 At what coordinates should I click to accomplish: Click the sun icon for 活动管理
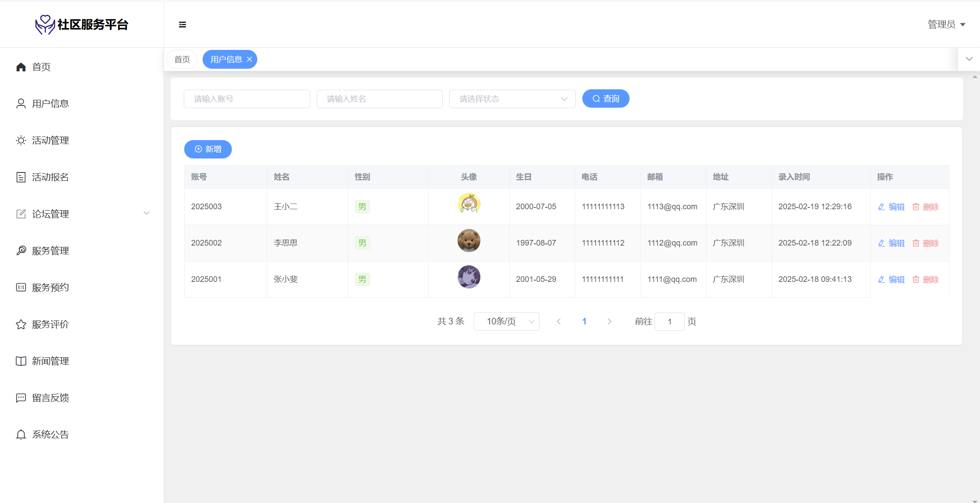click(x=21, y=141)
